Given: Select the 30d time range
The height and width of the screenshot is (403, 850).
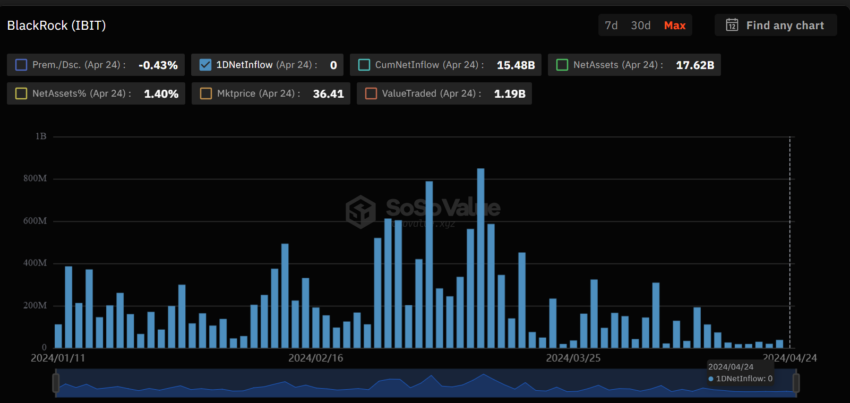Looking at the screenshot, I should [641, 25].
